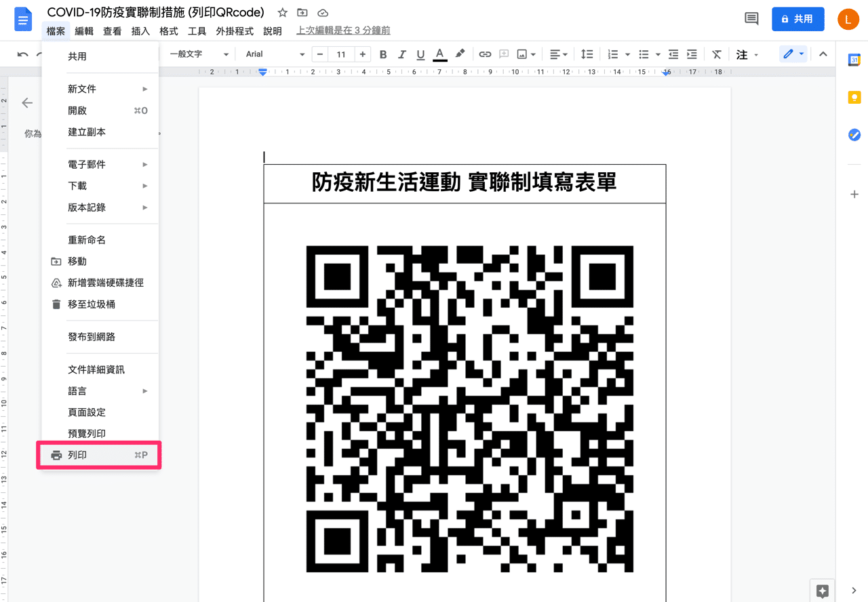Click the Undo arrow in the toolbar
868x602 pixels.
click(x=23, y=54)
